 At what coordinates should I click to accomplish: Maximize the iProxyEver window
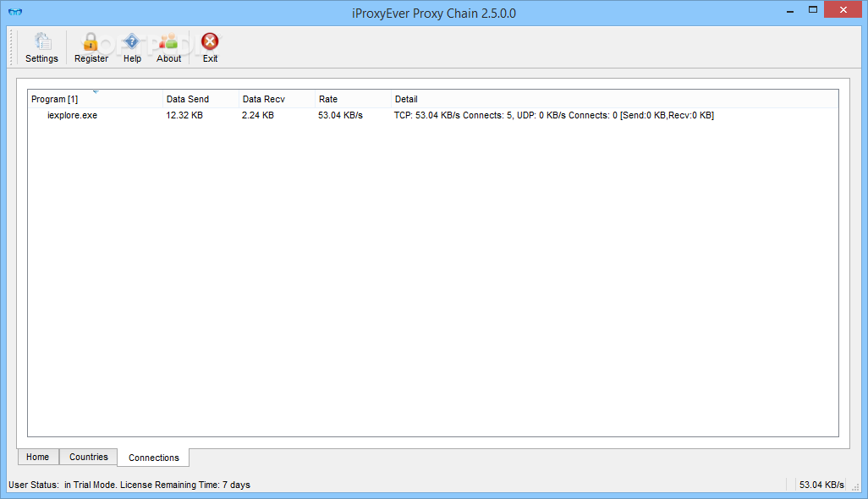coord(813,10)
